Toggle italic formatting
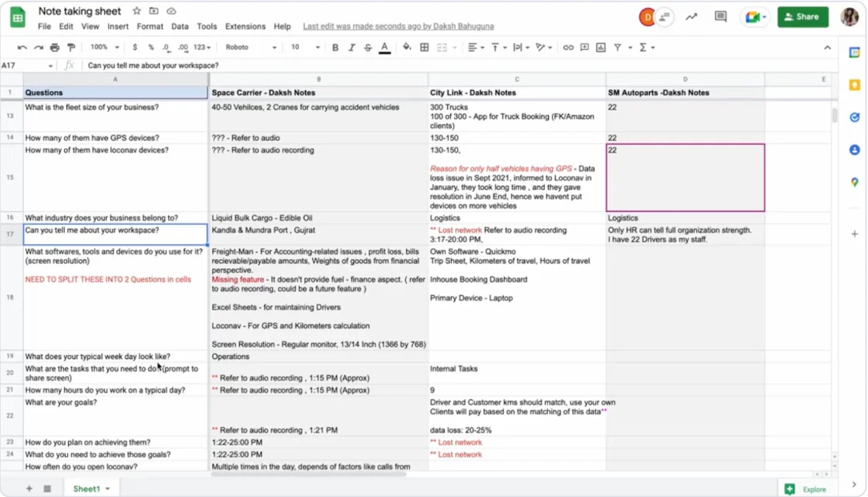 point(352,48)
